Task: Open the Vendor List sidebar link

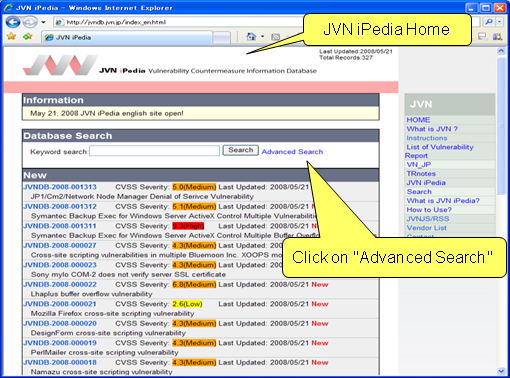Action: pos(427,228)
